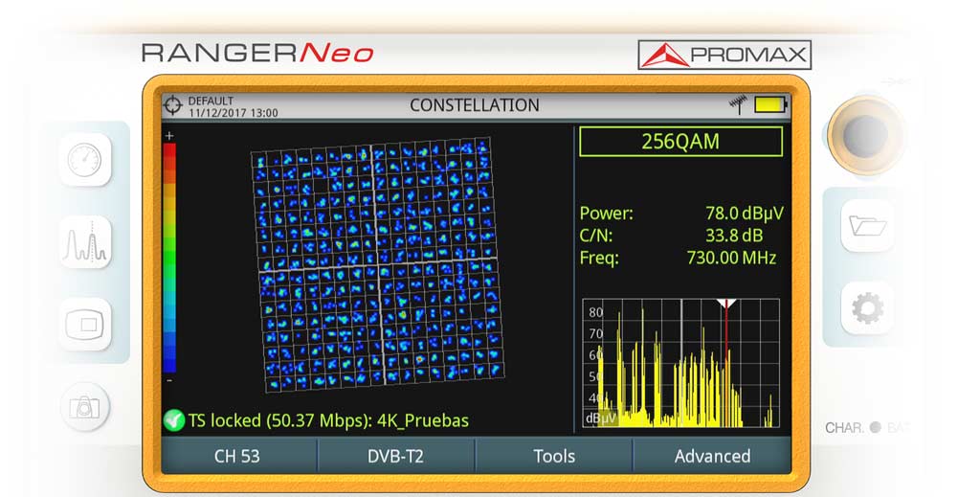Click the date 11/12/2017 13:00 text
This screenshot has height=497, width=980.
234,113
